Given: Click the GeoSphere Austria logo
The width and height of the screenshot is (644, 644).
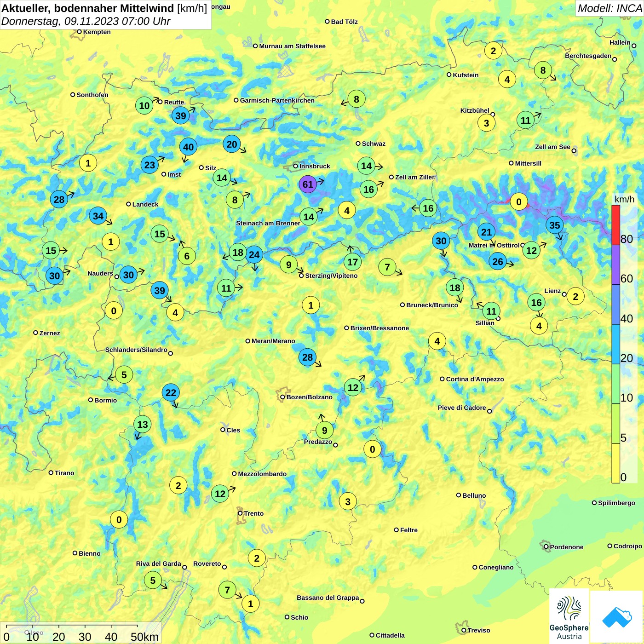Looking at the screenshot, I should tap(569, 616).
